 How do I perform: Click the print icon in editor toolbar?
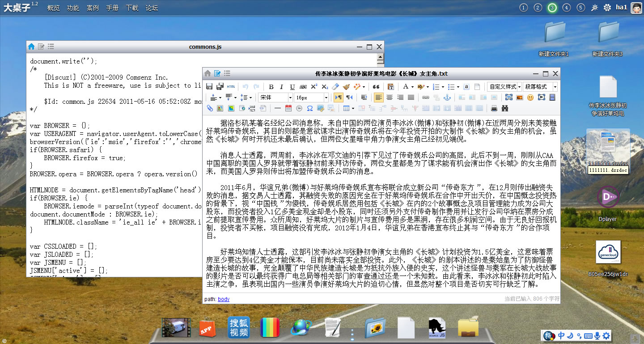click(x=494, y=108)
